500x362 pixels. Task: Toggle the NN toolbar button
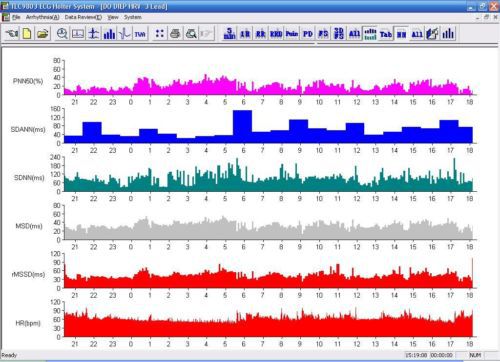point(401,34)
